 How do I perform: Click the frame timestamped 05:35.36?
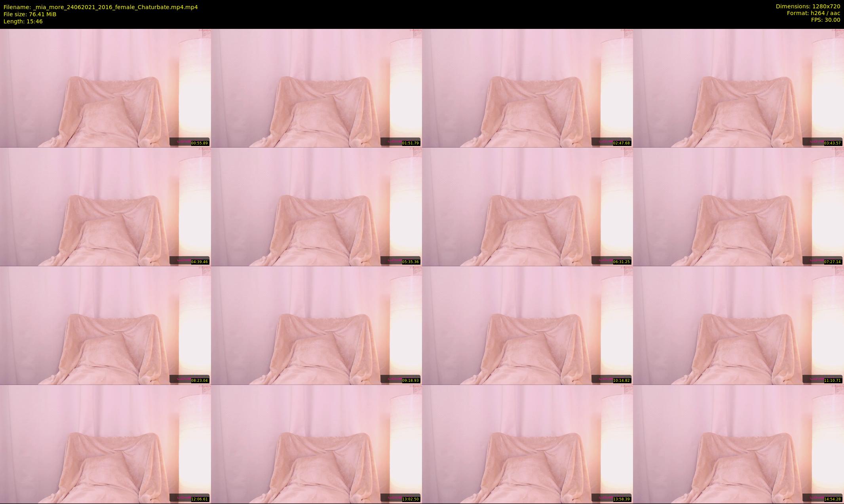coord(316,207)
